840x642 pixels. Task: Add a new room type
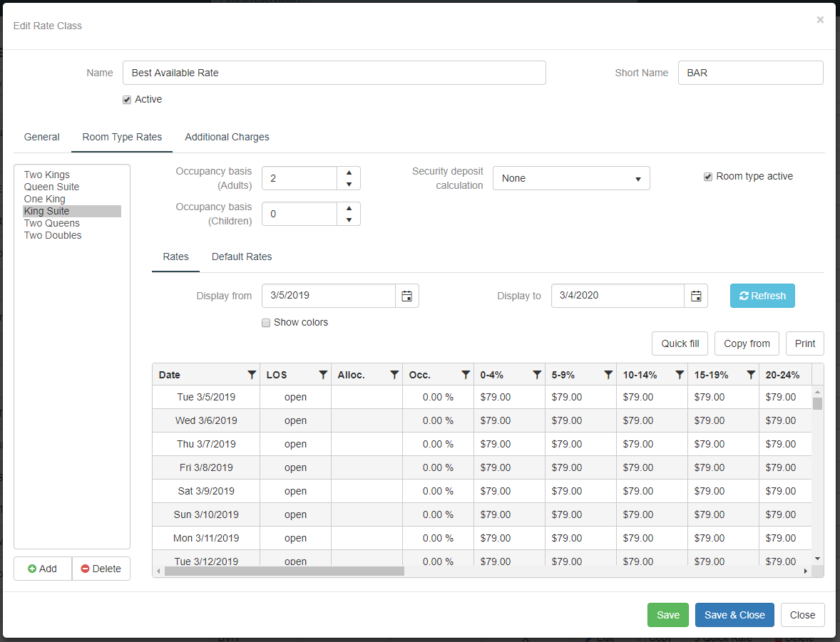pyautogui.click(x=43, y=569)
